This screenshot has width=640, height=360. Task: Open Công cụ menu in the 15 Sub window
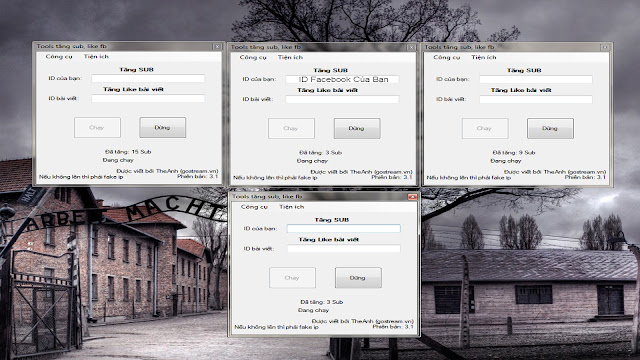[59, 57]
